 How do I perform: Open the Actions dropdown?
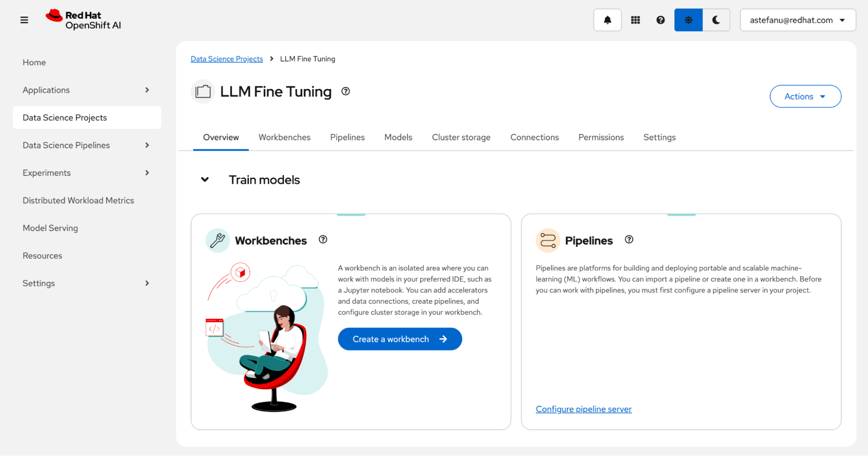805,96
